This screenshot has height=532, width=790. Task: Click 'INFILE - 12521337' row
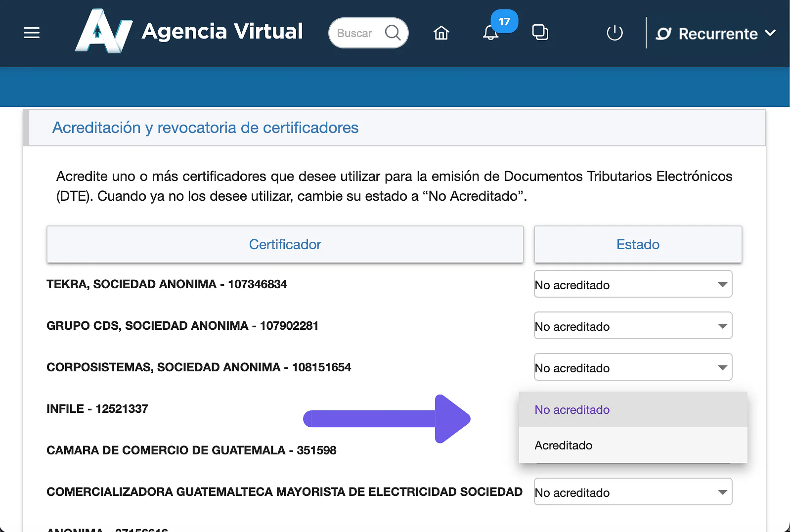click(97, 409)
